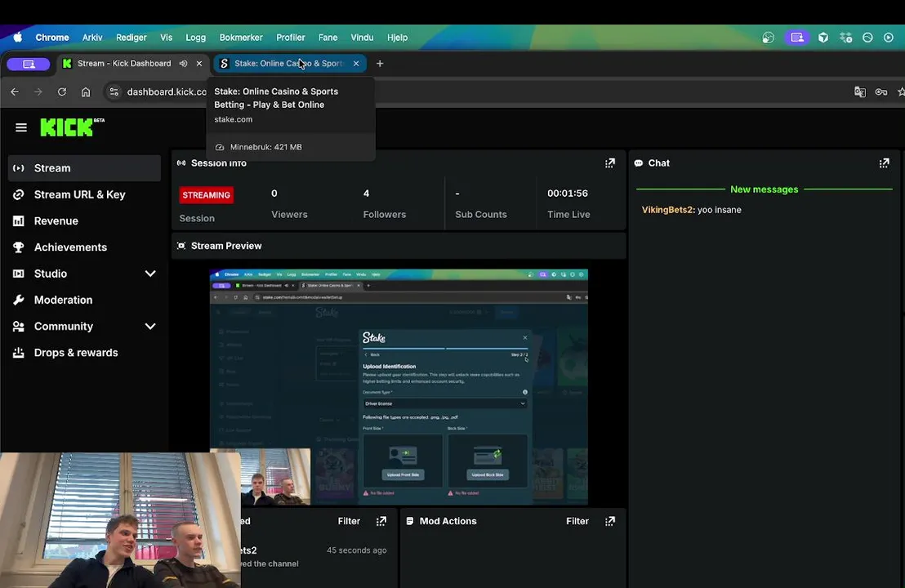Go back in browser history
905x588 pixels.
(x=15, y=91)
